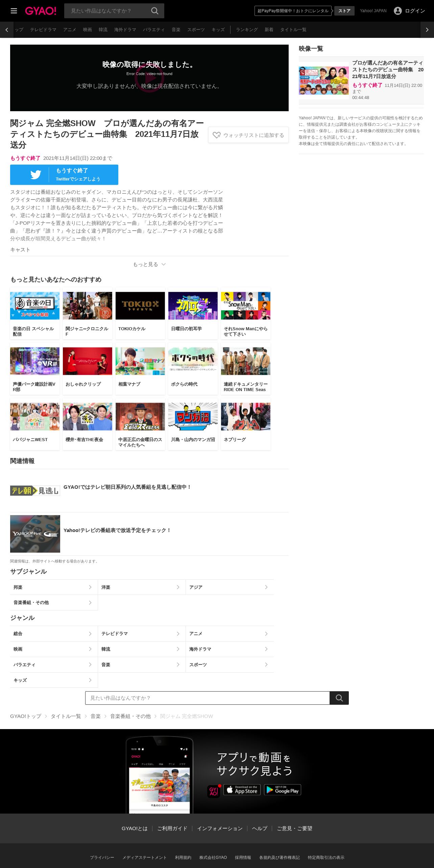This screenshot has height=868, width=434.
Task: Click the play icon on the video player
Action: 149,78
